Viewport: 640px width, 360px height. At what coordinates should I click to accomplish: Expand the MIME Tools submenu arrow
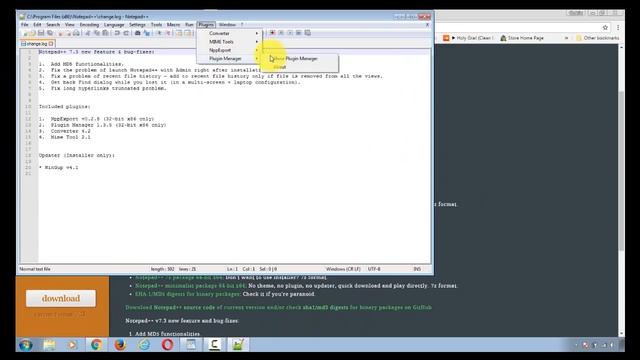point(257,42)
